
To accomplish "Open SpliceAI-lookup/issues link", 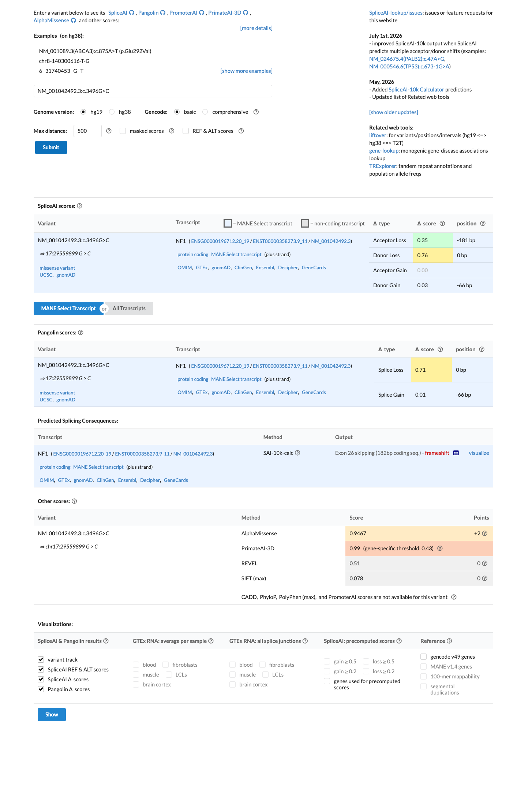I will point(396,13).
